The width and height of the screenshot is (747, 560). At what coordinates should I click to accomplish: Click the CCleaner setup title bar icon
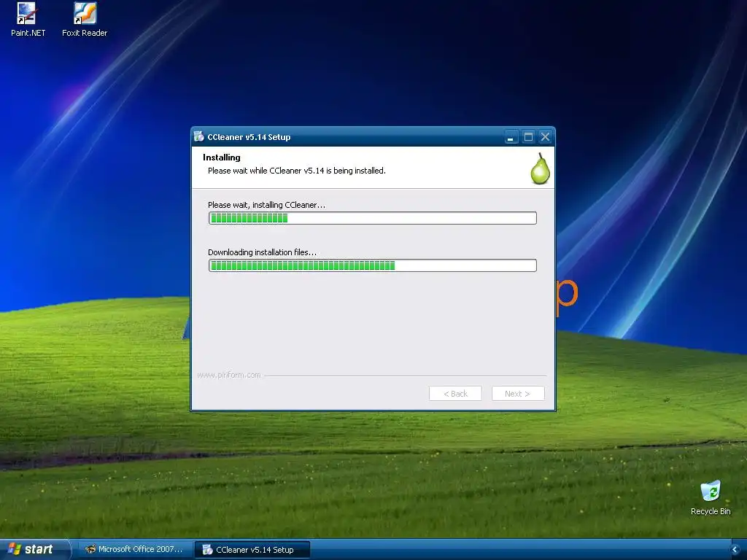tap(199, 136)
